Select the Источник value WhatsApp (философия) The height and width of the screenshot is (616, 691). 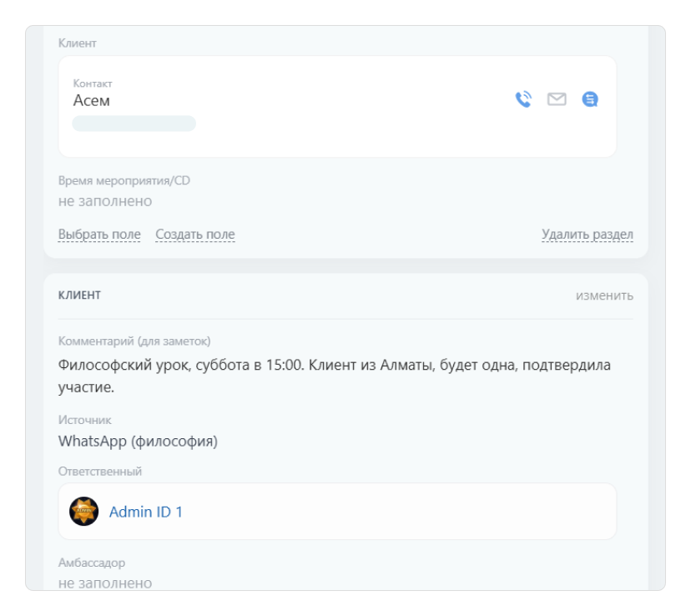(136, 441)
